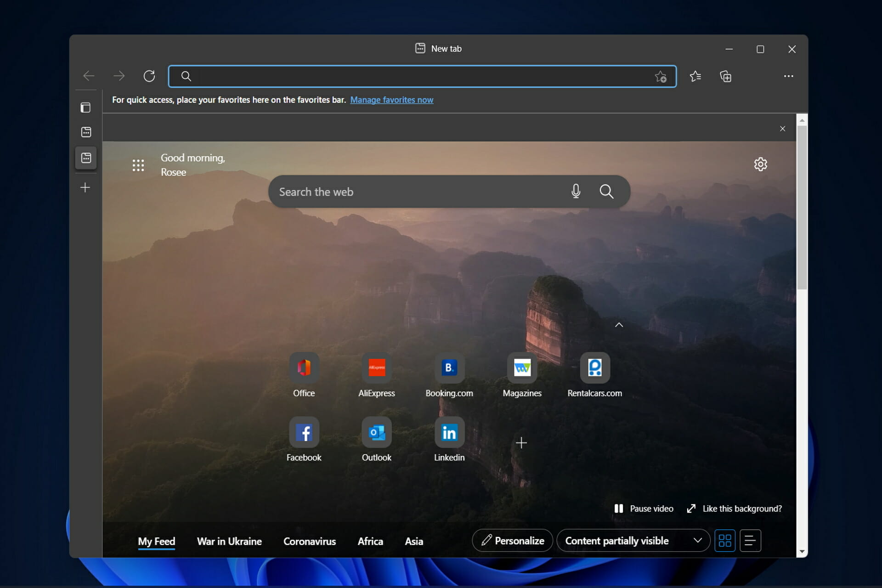Switch feed to grid view
Screen dimensions: 882x588
coord(725,541)
